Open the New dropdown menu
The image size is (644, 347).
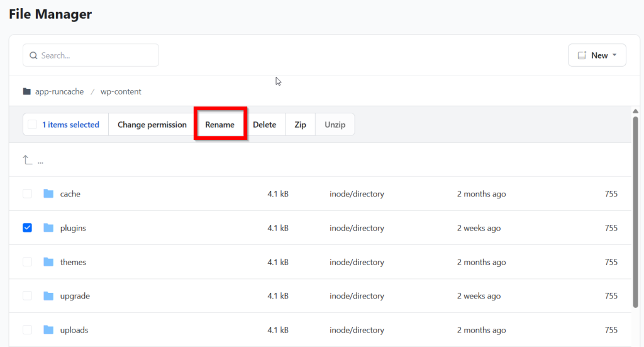pyautogui.click(x=597, y=55)
